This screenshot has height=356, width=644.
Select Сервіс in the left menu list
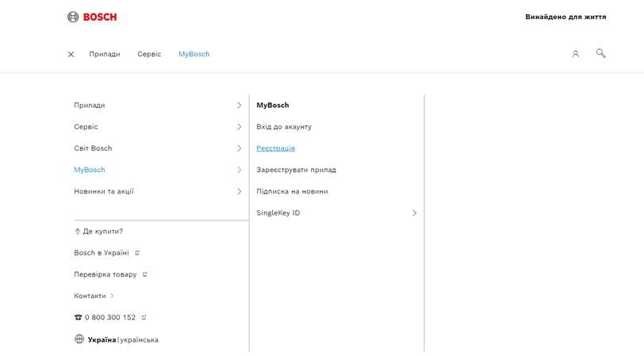click(x=86, y=127)
